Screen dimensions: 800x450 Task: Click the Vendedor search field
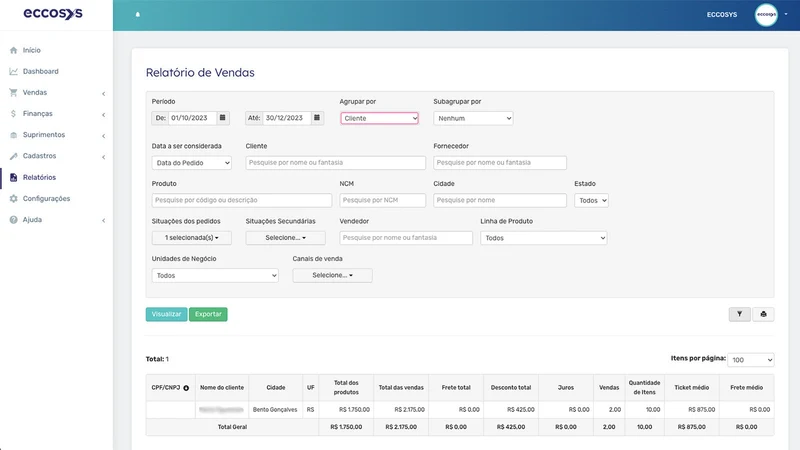click(x=406, y=238)
